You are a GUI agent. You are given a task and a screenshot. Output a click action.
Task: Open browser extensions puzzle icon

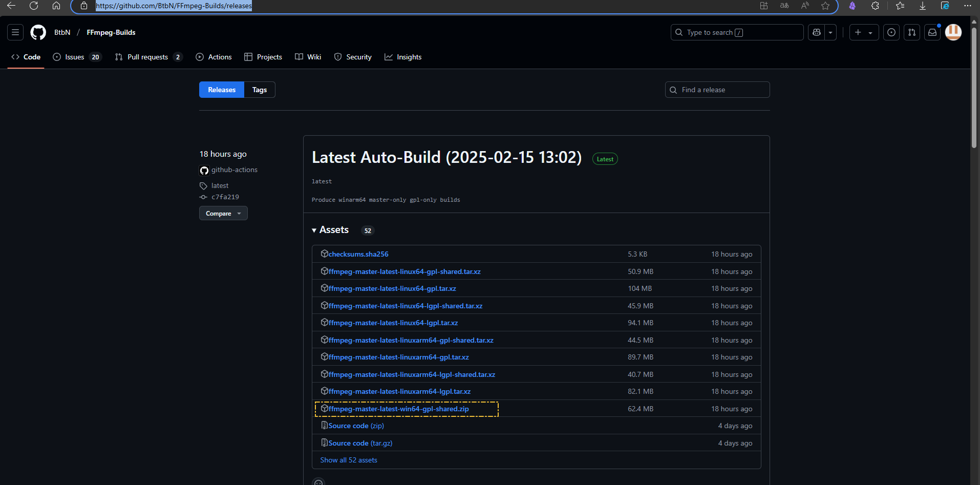click(875, 6)
